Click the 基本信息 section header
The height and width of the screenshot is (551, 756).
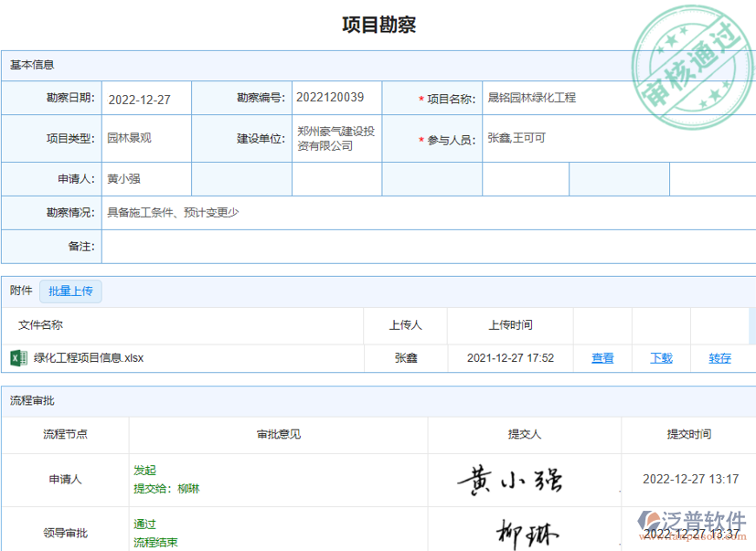click(32, 65)
